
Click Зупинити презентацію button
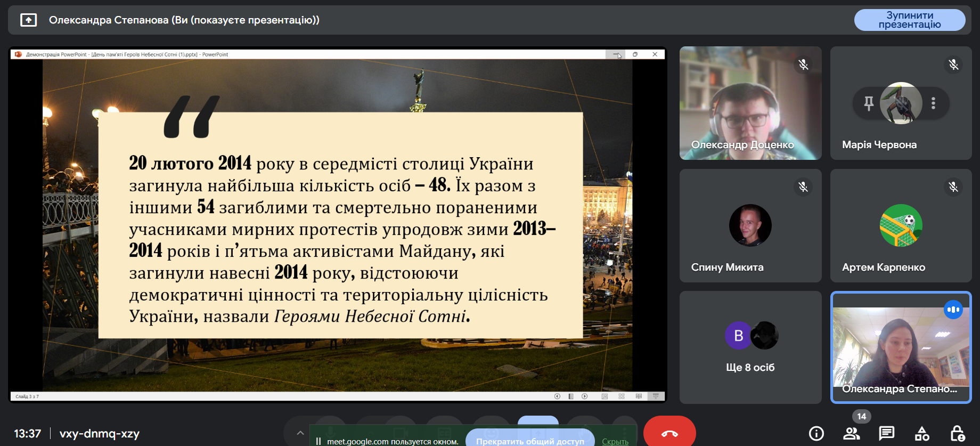(x=909, y=20)
